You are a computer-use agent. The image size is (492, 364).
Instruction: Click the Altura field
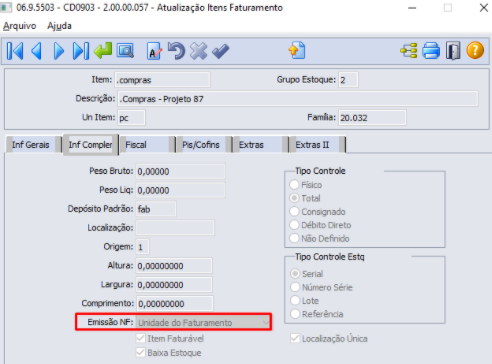click(x=174, y=266)
